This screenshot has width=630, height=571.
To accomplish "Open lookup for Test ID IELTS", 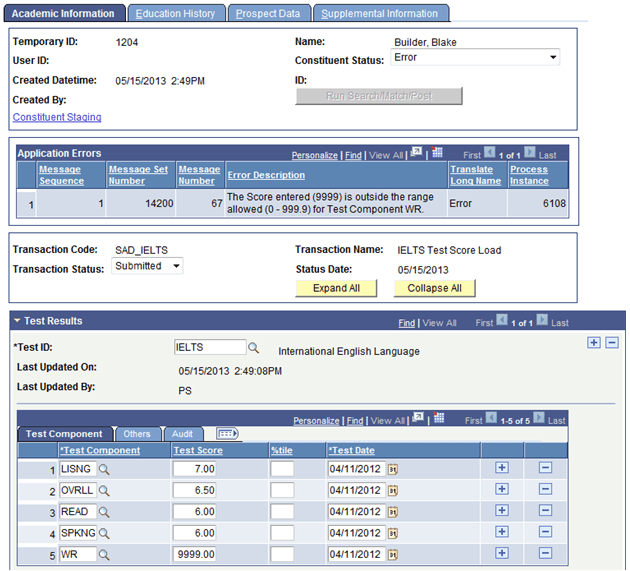I will pos(253,348).
